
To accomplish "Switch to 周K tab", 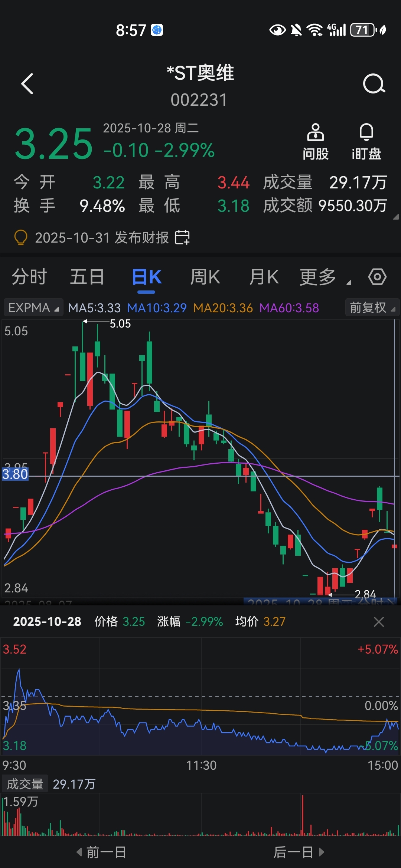I will click(x=205, y=277).
